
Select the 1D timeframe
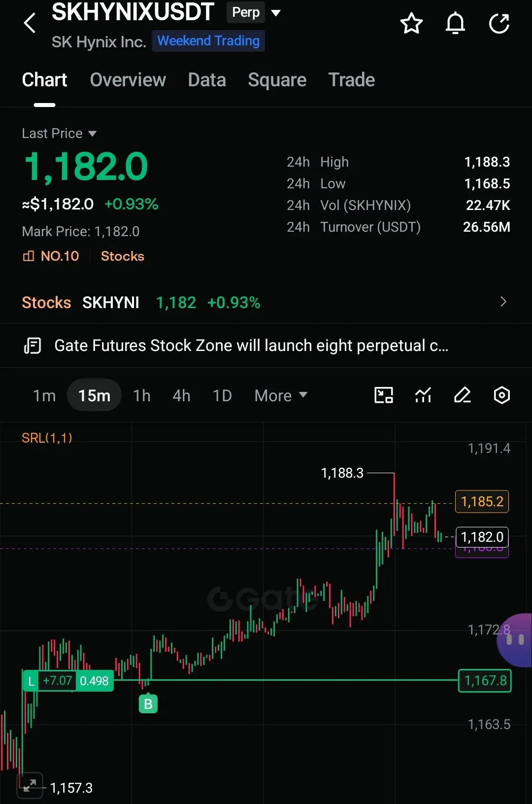click(x=222, y=395)
